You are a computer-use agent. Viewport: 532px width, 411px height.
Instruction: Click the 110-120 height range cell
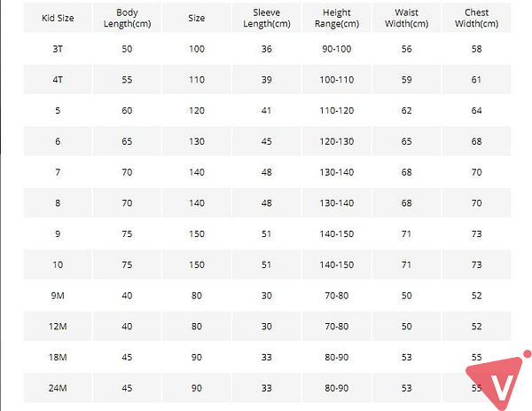click(337, 110)
